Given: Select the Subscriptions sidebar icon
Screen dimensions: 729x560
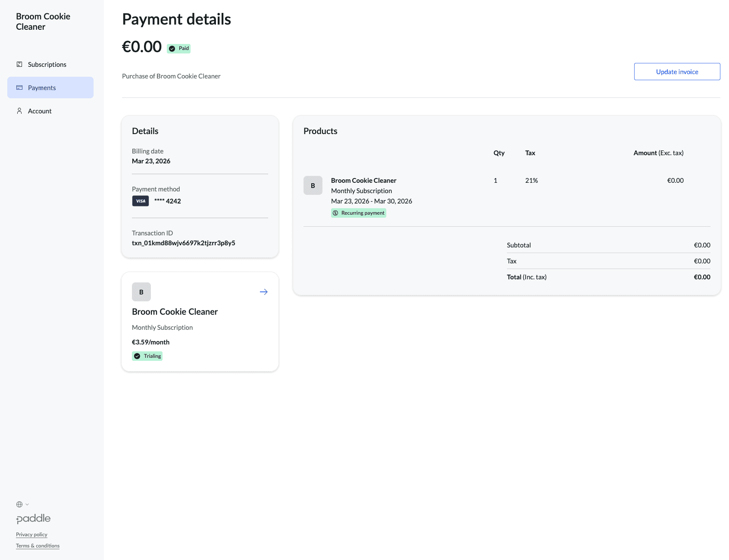Looking at the screenshot, I should pos(19,64).
